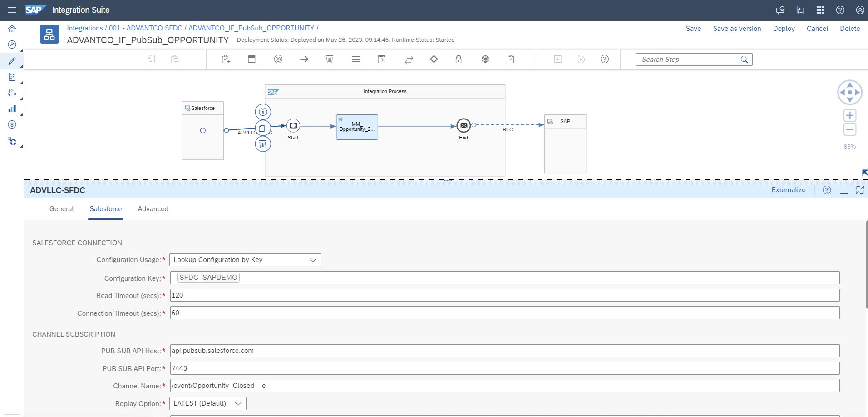
Task: Open the General tab of ADVLLC-SFDC
Action: [61, 209]
